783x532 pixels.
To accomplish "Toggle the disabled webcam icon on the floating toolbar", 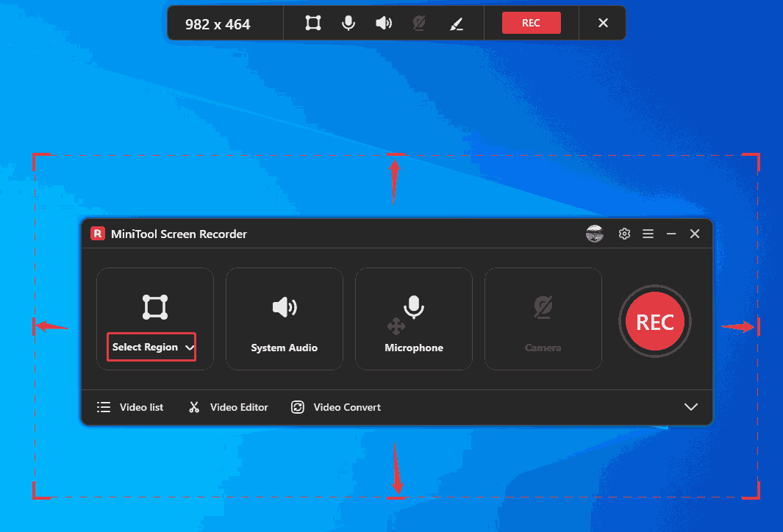I will pyautogui.click(x=419, y=23).
